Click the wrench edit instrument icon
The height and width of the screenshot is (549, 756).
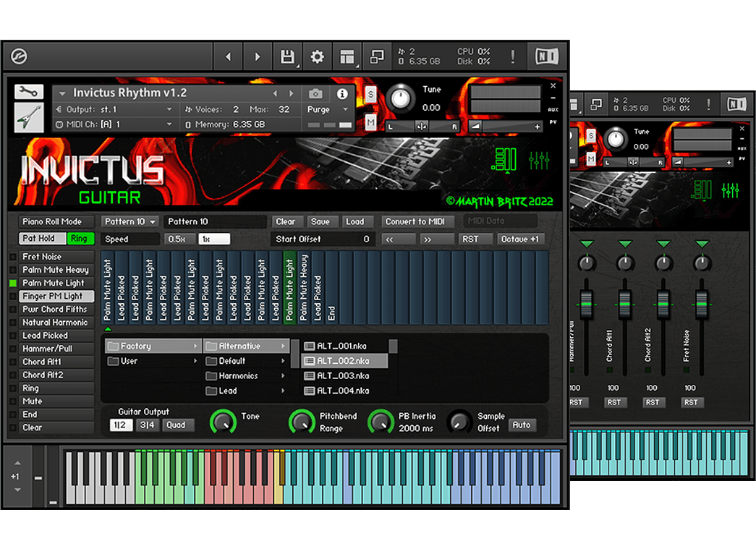(x=28, y=91)
